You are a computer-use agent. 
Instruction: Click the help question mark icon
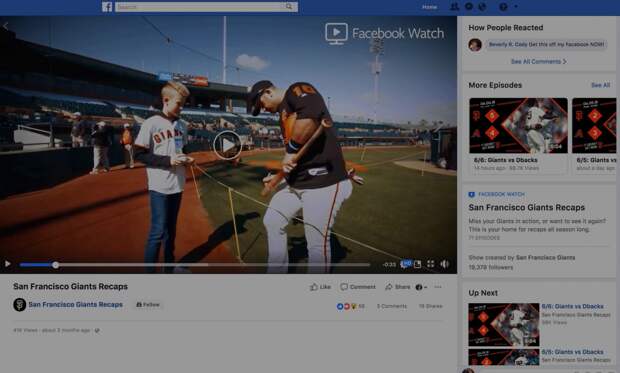(503, 7)
